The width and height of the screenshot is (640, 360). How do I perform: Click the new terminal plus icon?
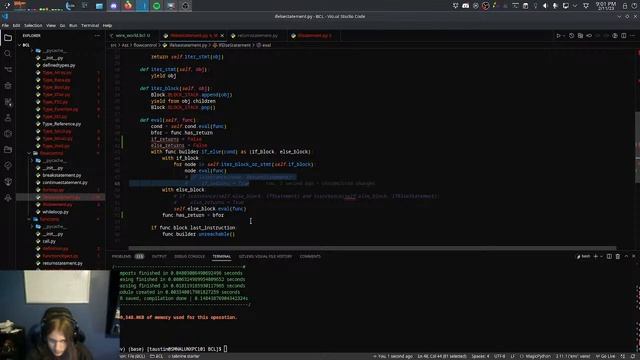[x=596, y=256]
